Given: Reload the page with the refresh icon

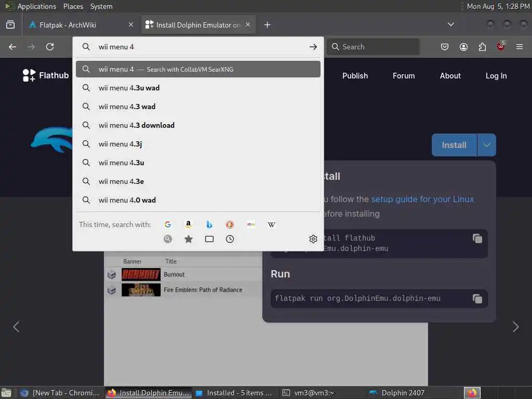Looking at the screenshot, I should pos(50,47).
